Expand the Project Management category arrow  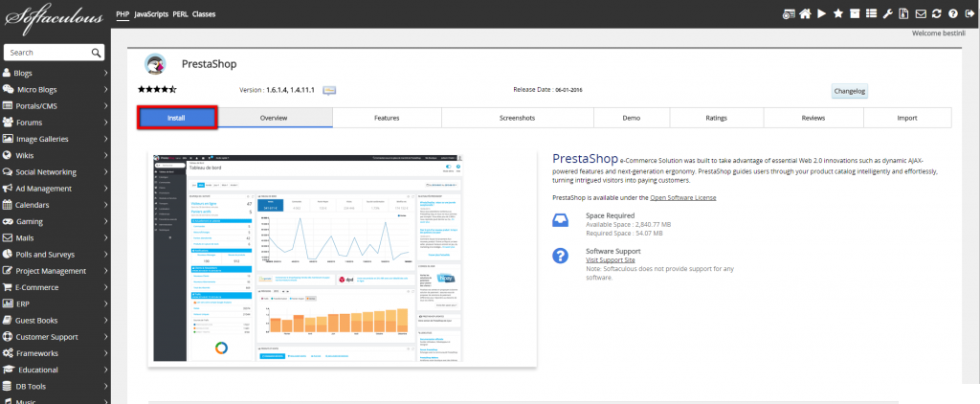pyautogui.click(x=105, y=271)
